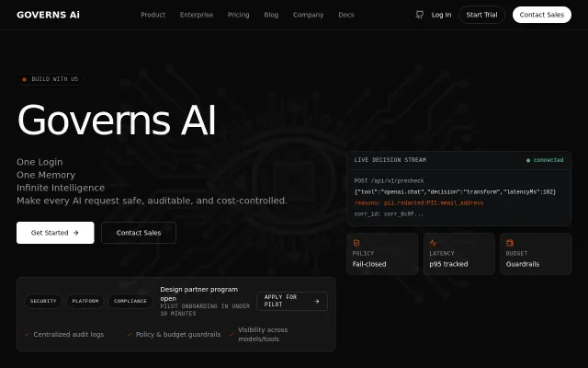
Task: Go to the Pricing page
Action: coord(239,15)
